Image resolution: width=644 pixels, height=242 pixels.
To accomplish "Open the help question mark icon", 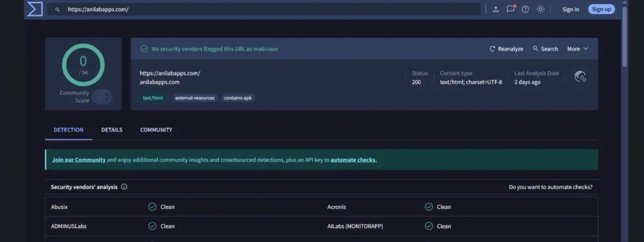I will 525,9.
